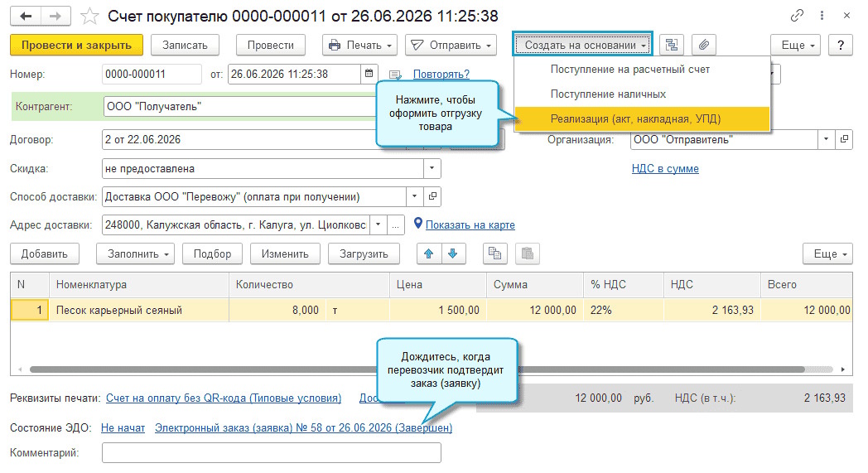Viewport: 868px width, 473px height.
Task: Click the repeat schedule icon beside Повторять
Action: (395, 75)
